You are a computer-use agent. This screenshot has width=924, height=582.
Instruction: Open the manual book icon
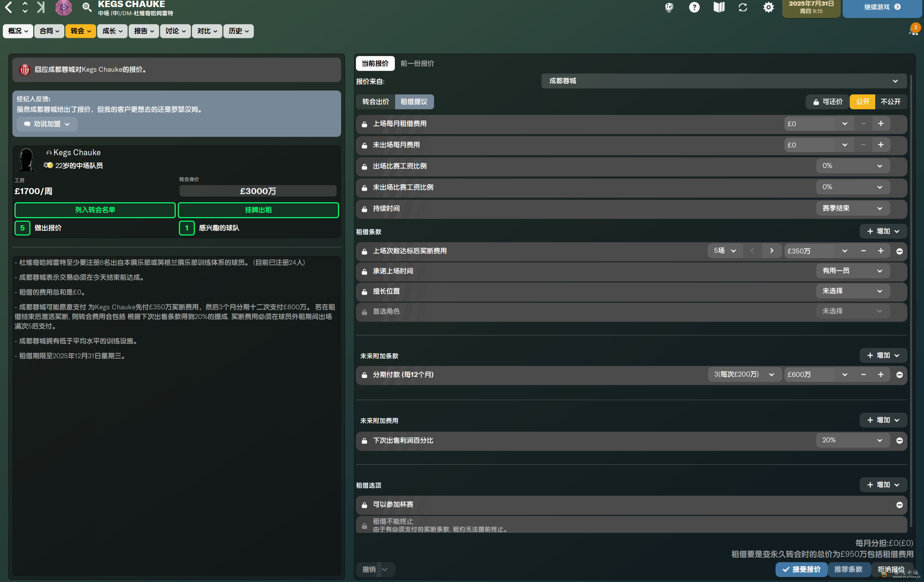pyautogui.click(x=719, y=7)
